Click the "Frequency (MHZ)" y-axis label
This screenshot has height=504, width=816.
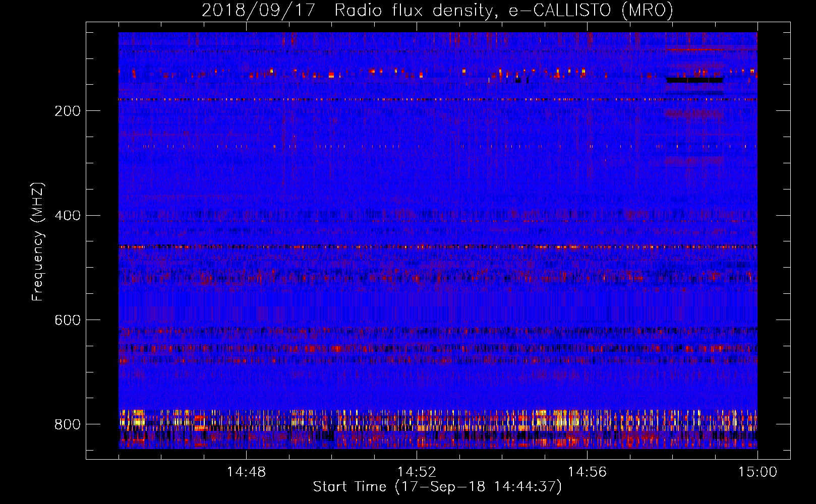point(37,241)
